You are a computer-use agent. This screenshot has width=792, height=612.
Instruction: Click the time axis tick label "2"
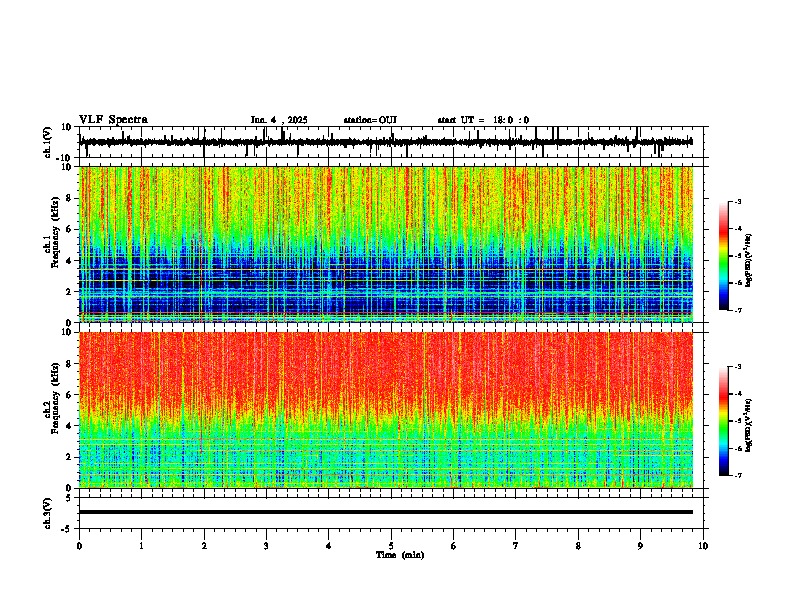pyautogui.click(x=204, y=546)
